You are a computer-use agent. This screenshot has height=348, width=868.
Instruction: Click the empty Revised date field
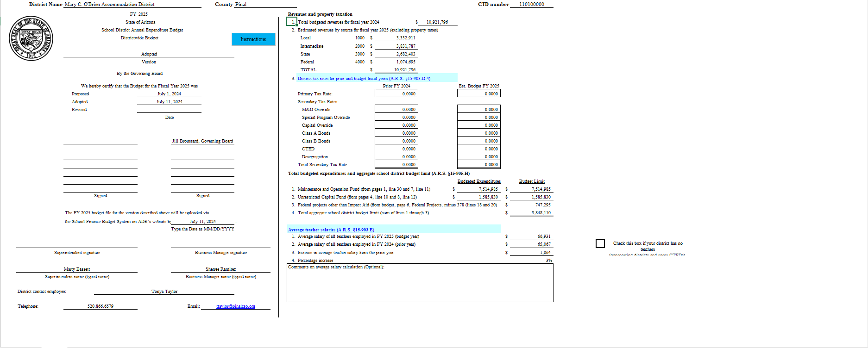click(x=169, y=110)
